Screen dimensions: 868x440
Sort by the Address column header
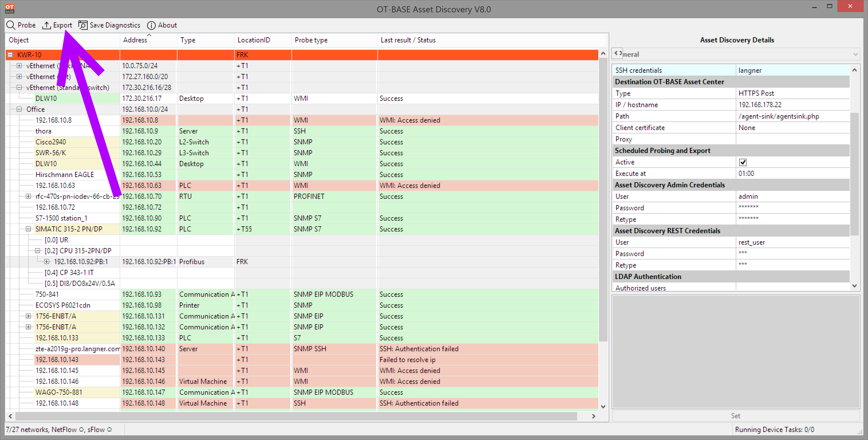[148, 40]
